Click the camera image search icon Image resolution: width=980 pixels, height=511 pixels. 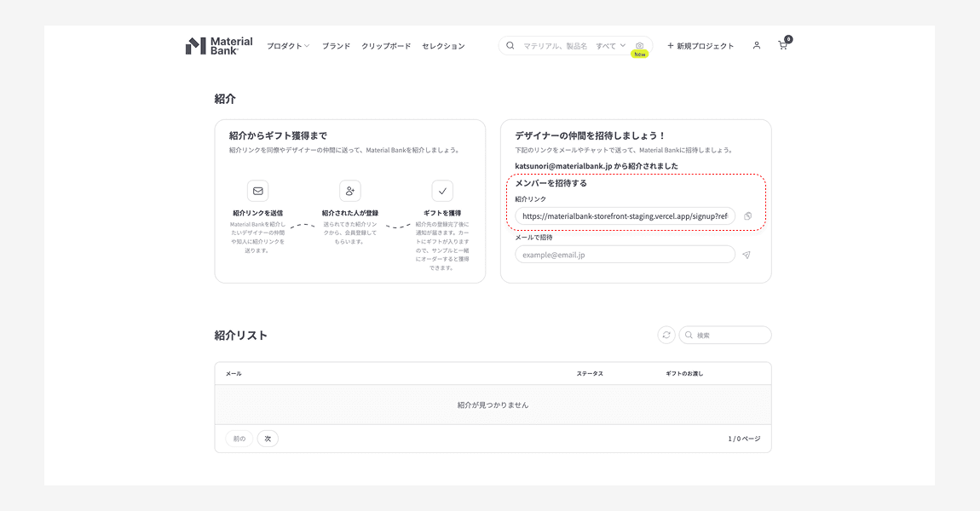tap(640, 46)
